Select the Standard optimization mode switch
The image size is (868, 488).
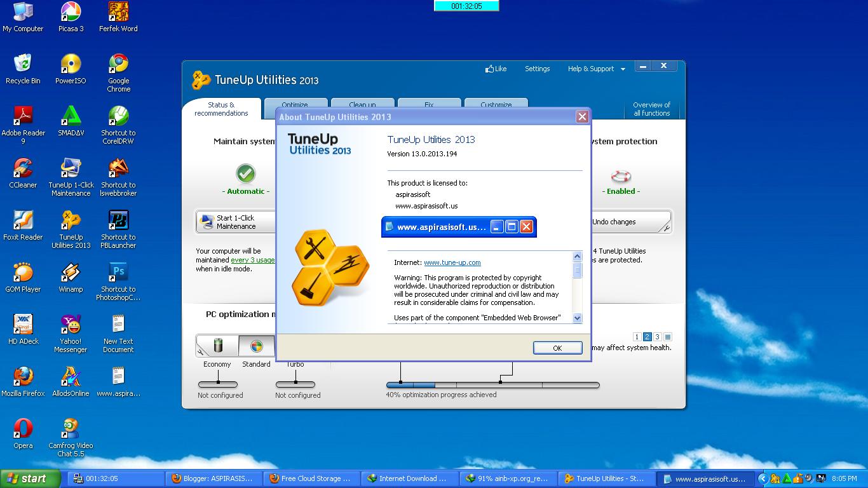pos(256,346)
